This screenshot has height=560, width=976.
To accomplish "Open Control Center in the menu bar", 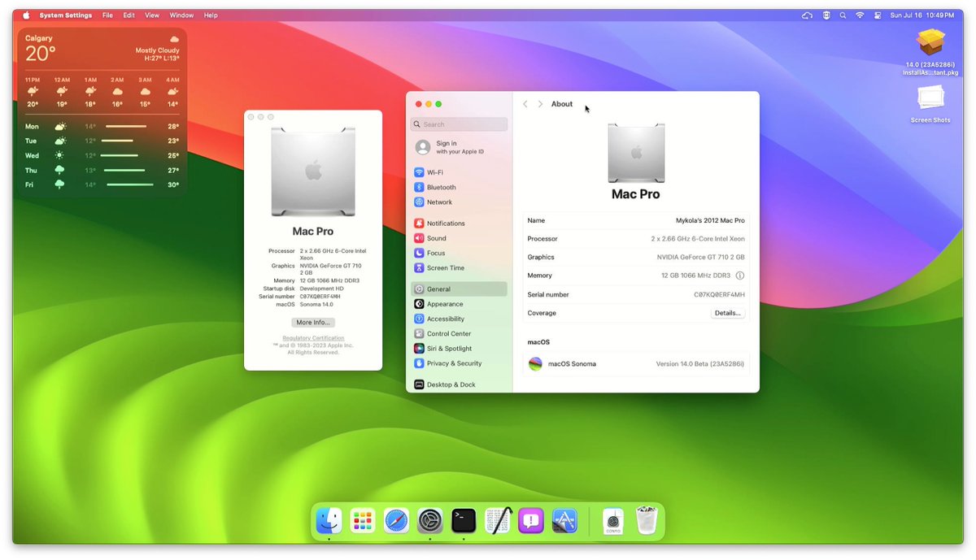I will point(878,15).
